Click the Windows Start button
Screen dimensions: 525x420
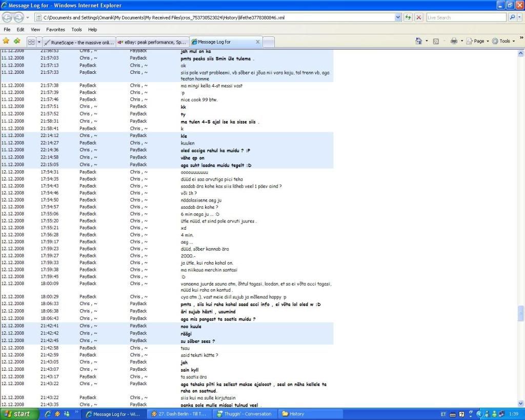click(x=19, y=414)
